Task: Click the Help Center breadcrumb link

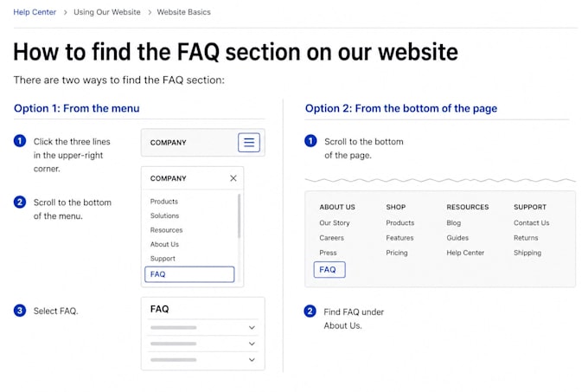Action: 35,12
